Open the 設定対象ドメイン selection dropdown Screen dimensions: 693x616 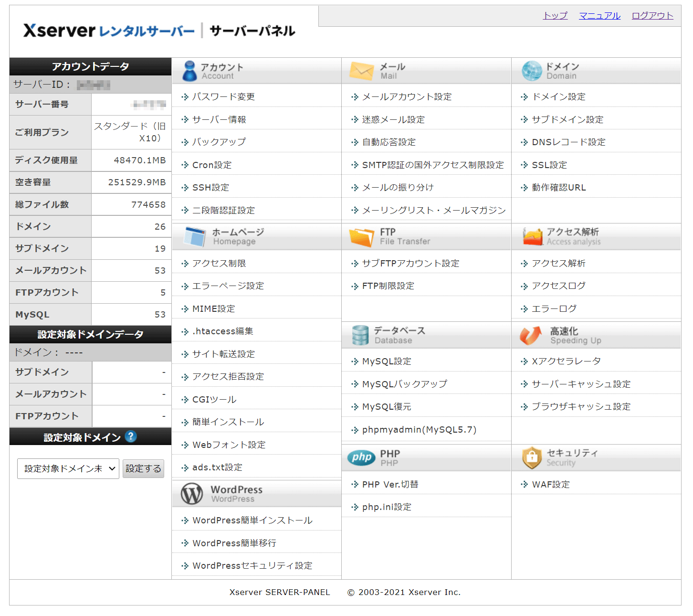68,468
